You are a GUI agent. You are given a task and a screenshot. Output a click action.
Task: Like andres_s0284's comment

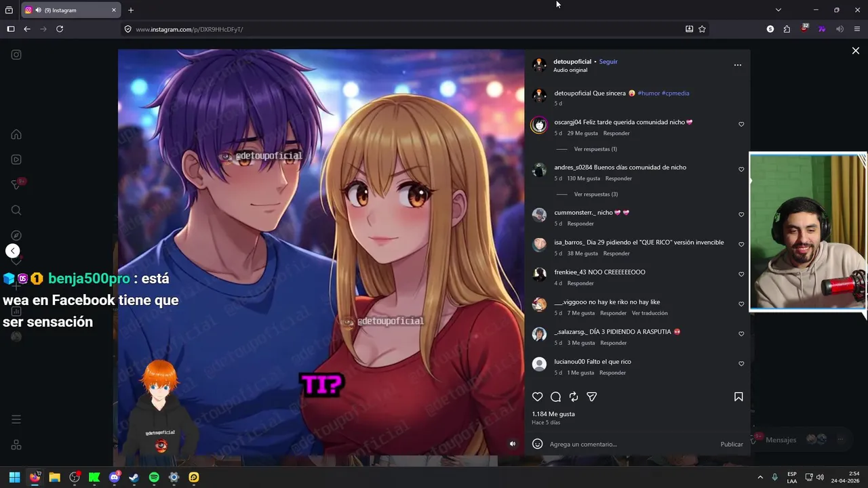click(741, 169)
